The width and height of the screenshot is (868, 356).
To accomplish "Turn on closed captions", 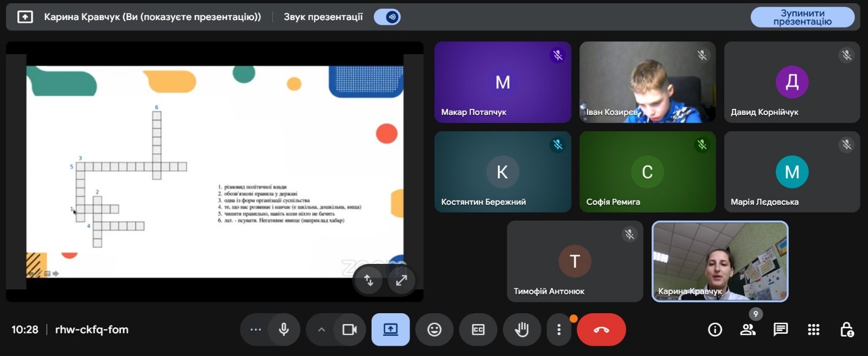I will click(x=478, y=329).
